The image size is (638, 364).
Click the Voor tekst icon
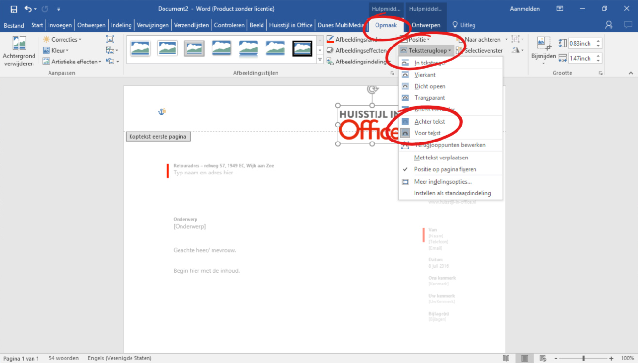tap(405, 133)
